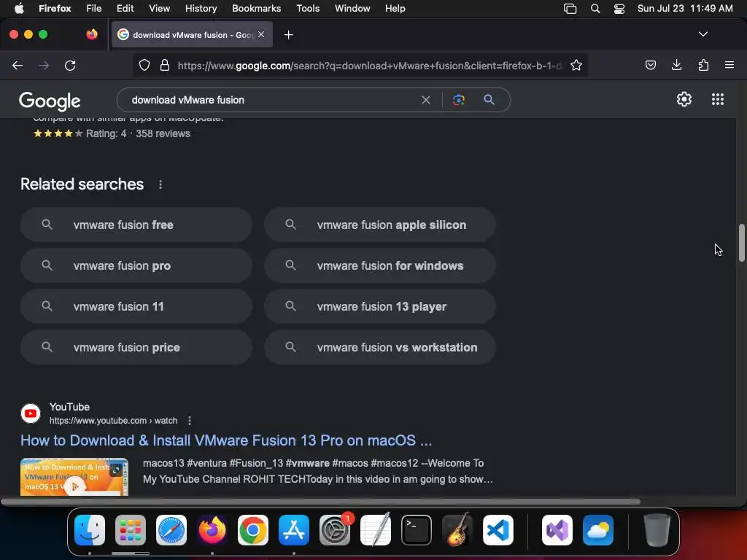747x560 pixels.
Task: Search for vmware fusion free
Action: coord(136,225)
